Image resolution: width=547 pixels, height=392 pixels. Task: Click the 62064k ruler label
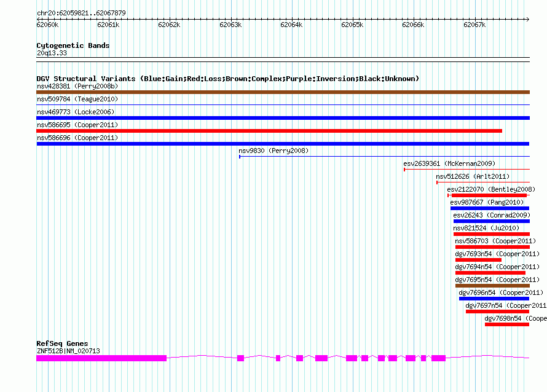(x=291, y=25)
